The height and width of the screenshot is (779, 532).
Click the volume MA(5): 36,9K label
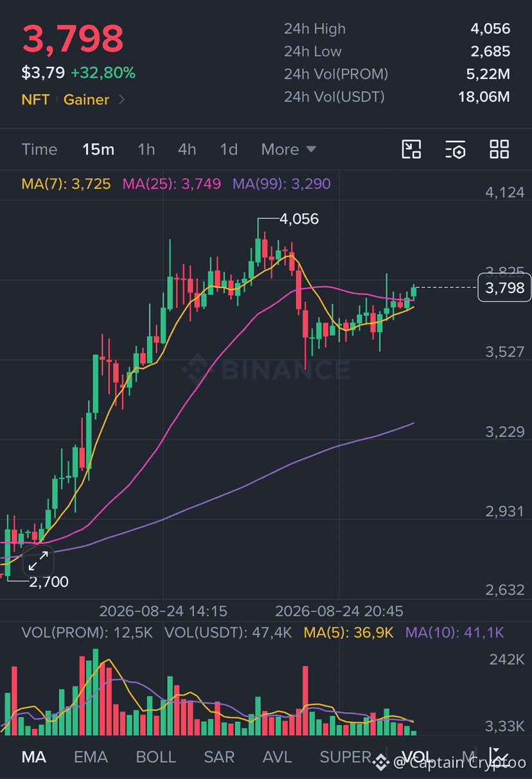(348, 632)
